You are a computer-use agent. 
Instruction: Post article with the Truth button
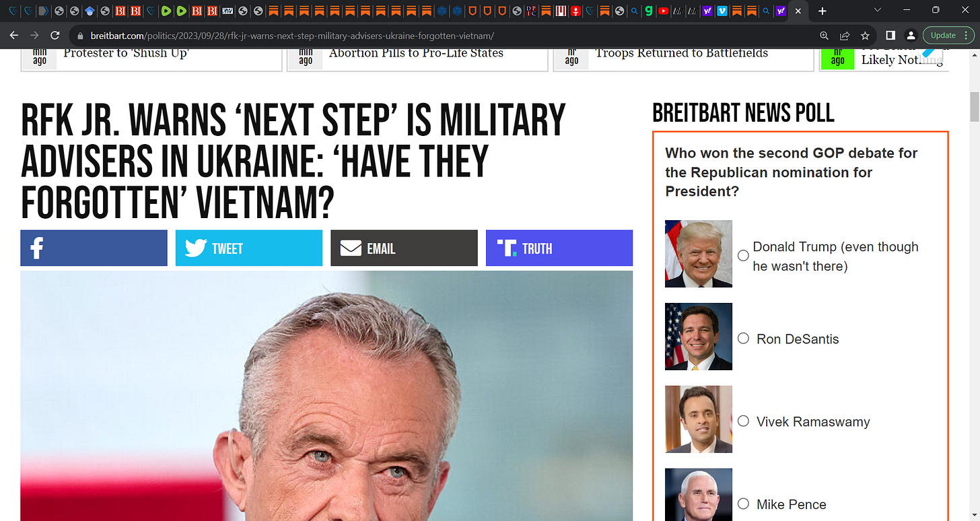559,248
